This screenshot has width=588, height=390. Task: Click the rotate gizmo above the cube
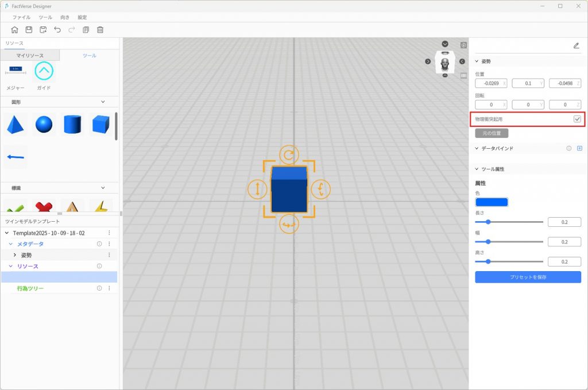click(289, 155)
